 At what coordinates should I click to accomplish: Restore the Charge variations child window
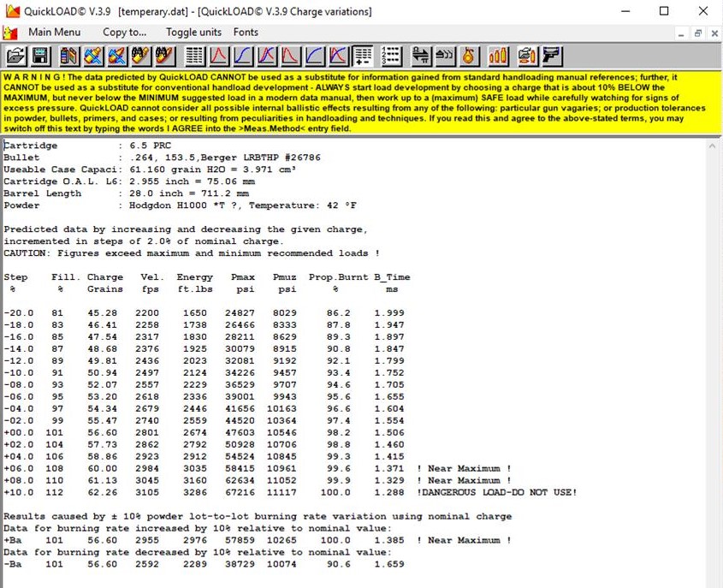point(698,33)
